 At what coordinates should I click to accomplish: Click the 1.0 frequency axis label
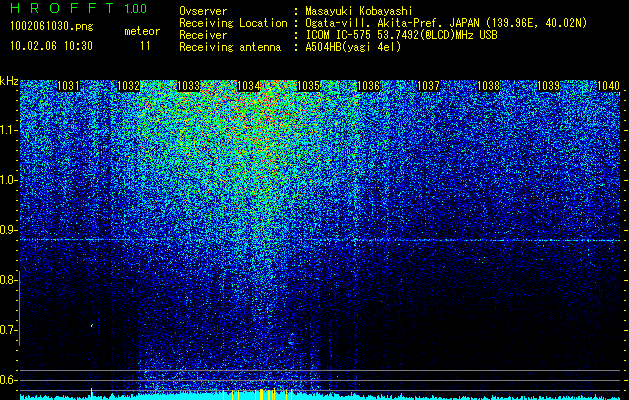tap(8, 180)
